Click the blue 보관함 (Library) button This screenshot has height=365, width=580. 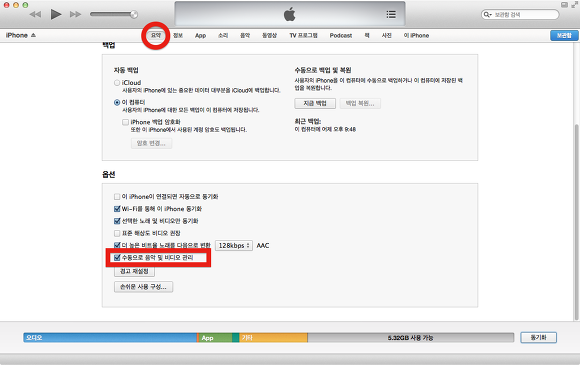(564, 36)
